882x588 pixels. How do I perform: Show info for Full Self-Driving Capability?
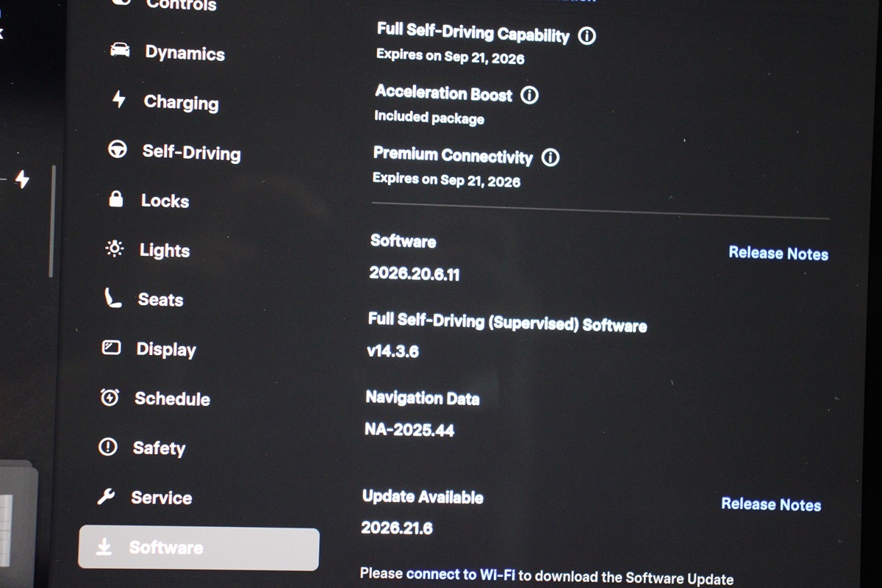587,35
